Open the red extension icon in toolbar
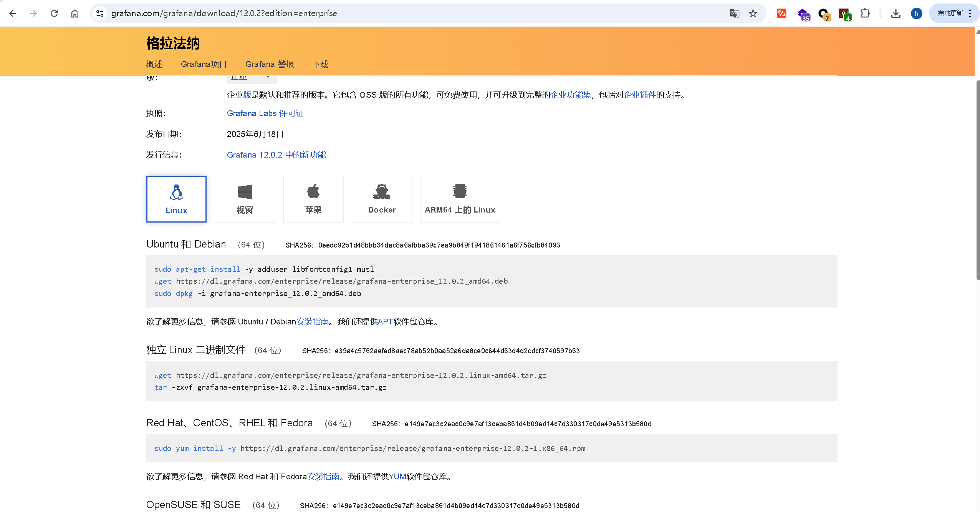980x512 pixels. tap(781, 13)
